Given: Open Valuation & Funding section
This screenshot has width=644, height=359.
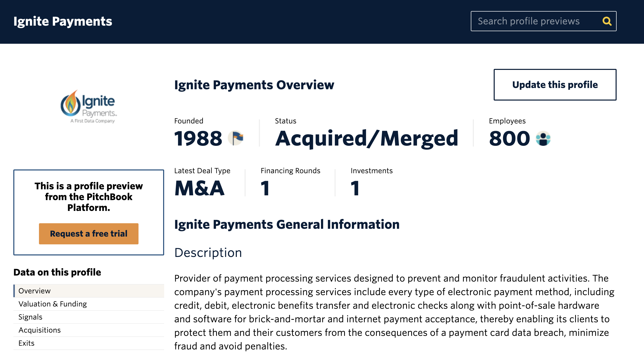Looking at the screenshot, I should pos(89,304).
